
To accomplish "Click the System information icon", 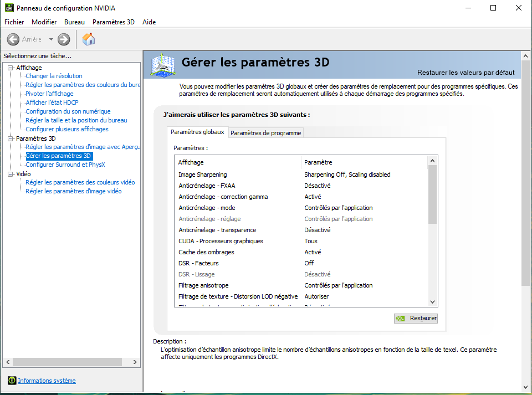I will [12, 381].
